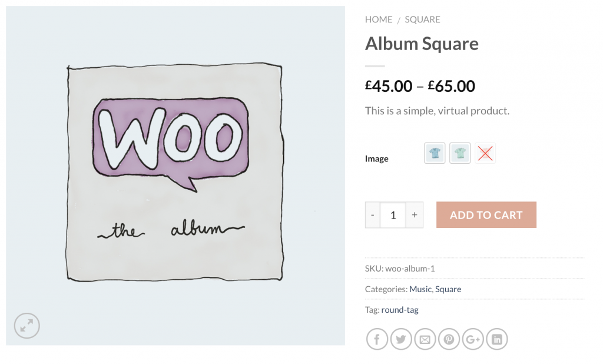Share product on Google Plus

(473, 339)
